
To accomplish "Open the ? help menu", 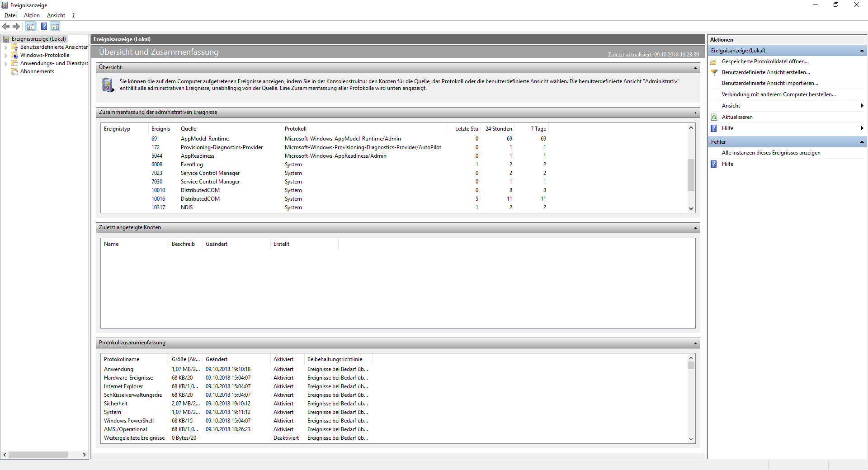I will click(x=73, y=15).
